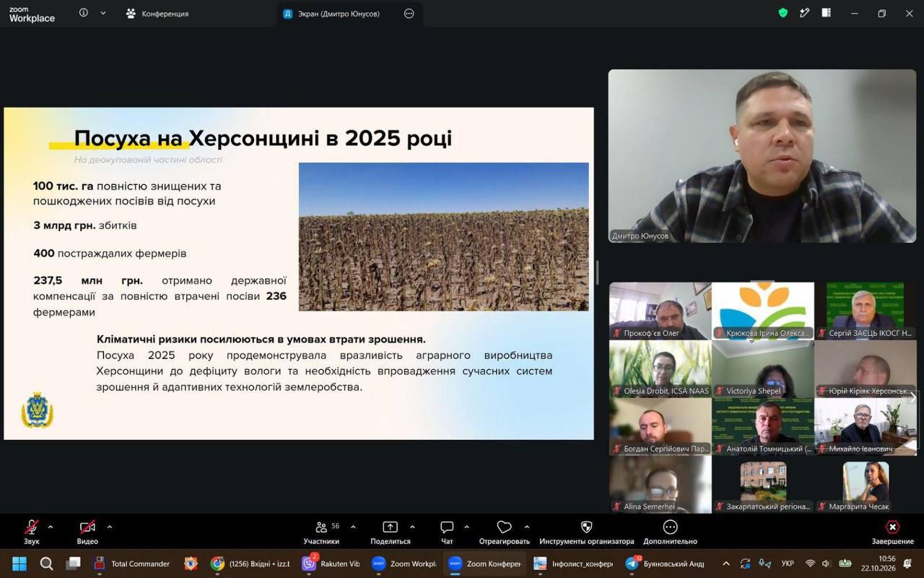Image resolution: width=924 pixels, height=578 pixels.
Task: Expand the chevron next to the info icon
Action: tap(103, 13)
